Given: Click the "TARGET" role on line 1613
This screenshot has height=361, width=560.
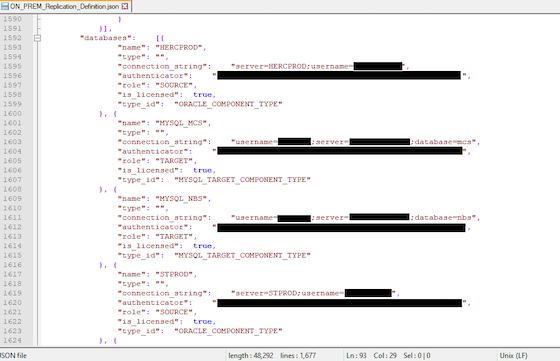Looking at the screenshot, I should (x=174, y=236).
